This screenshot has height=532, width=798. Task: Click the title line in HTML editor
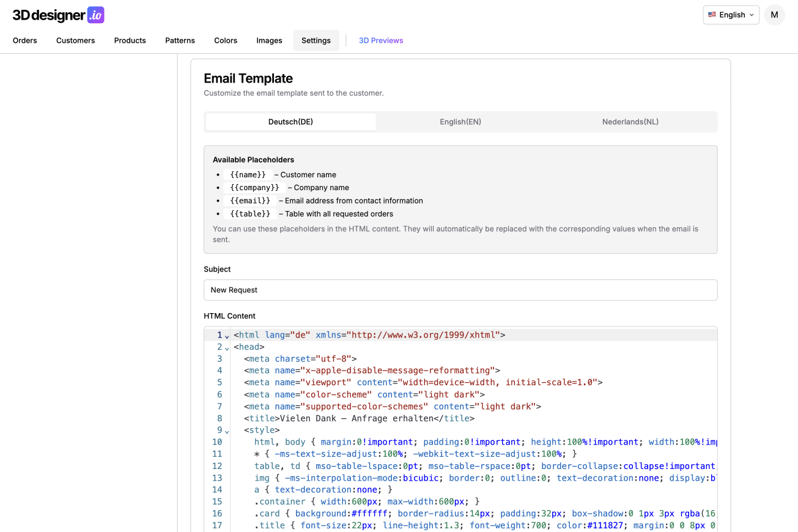pyautogui.click(x=359, y=418)
